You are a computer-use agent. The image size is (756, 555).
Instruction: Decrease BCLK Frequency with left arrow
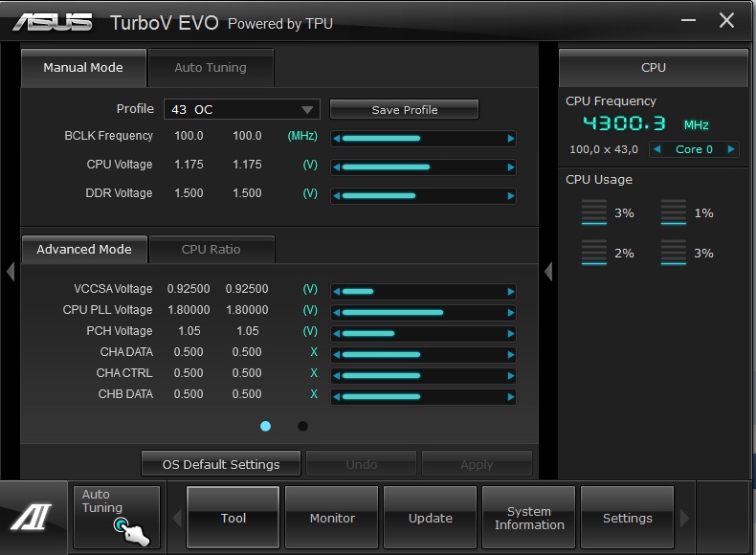pos(337,139)
